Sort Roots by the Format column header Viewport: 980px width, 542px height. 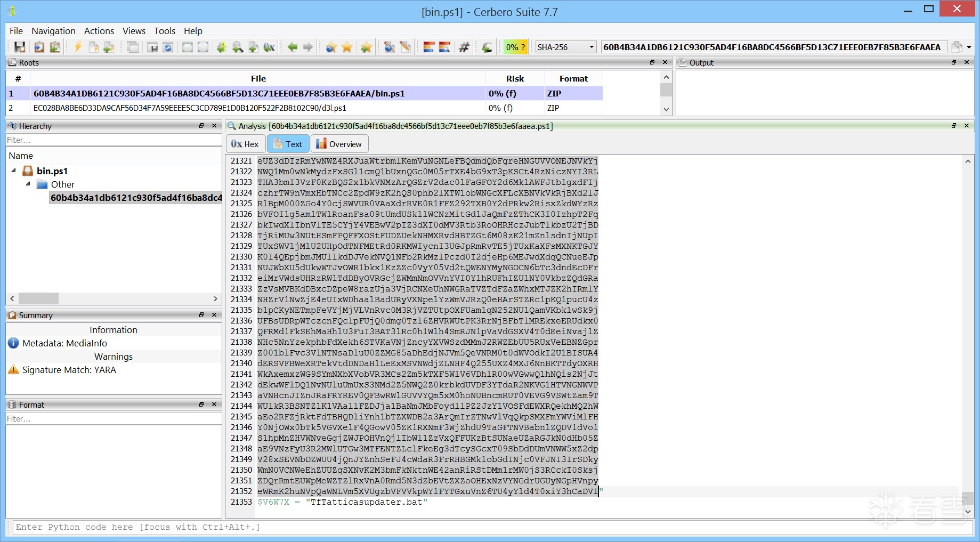point(573,79)
